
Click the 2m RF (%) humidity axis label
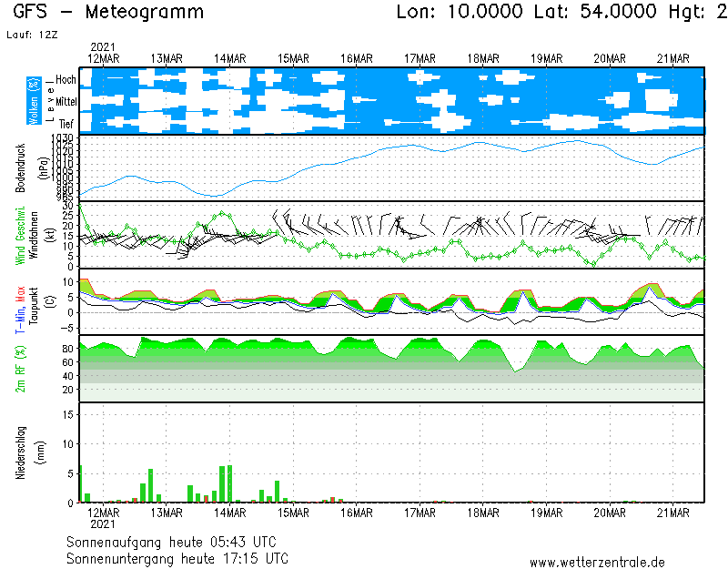point(19,369)
